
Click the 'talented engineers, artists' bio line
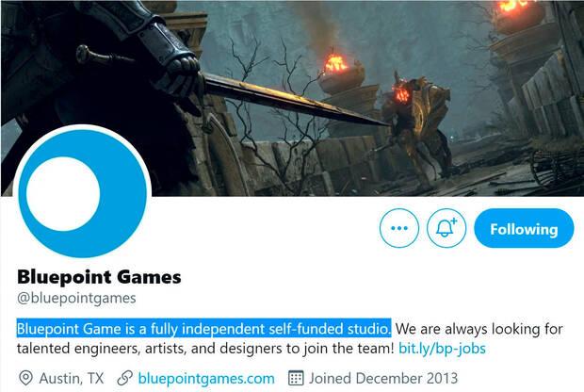(204, 349)
